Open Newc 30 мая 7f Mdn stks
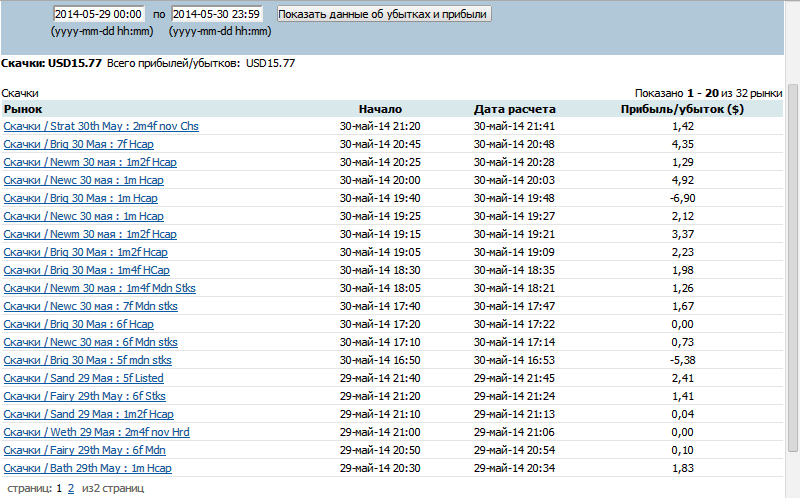 [90, 306]
